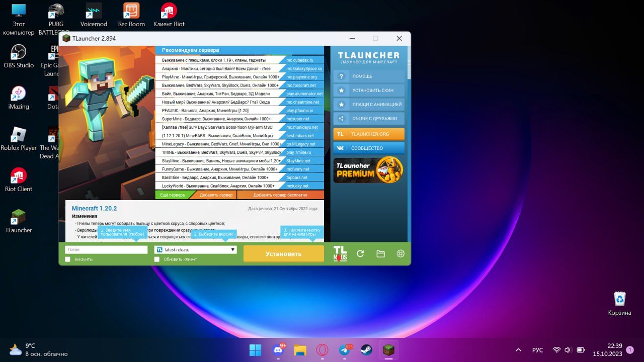Open the Voicemod desktop shortcut
This screenshot has height=362, width=644.
pos(94,15)
